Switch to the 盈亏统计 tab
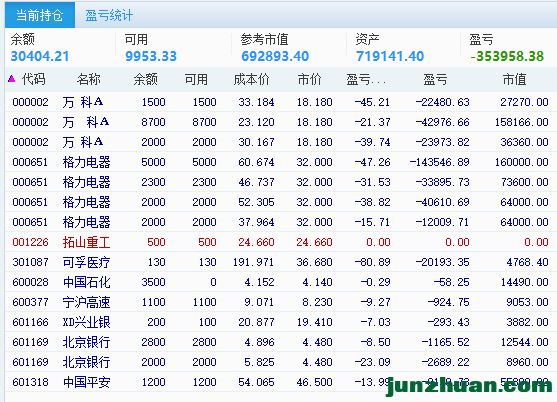This screenshot has height=402, width=557. click(x=109, y=15)
